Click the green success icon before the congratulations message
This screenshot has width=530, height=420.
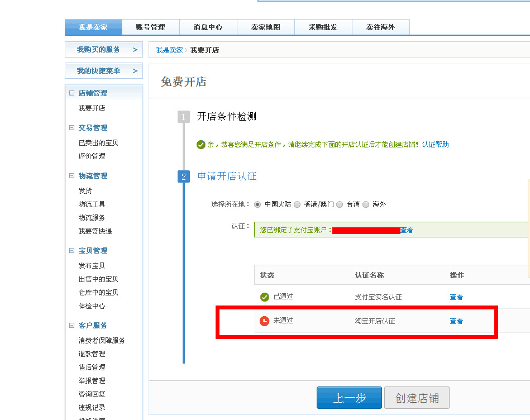pyautogui.click(x=201, y=144)
